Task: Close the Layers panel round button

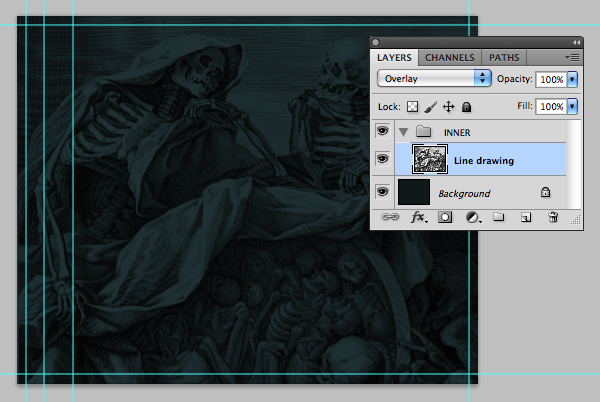Action: click(x=376, y=42)
